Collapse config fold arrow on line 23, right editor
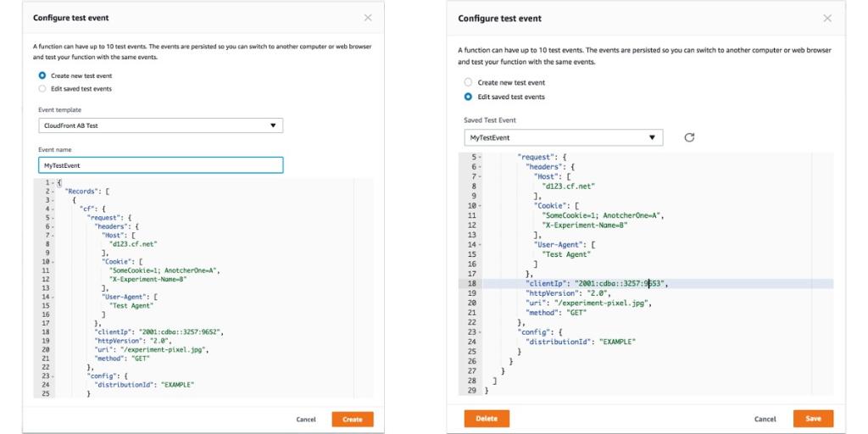 (x=480, y=332)
